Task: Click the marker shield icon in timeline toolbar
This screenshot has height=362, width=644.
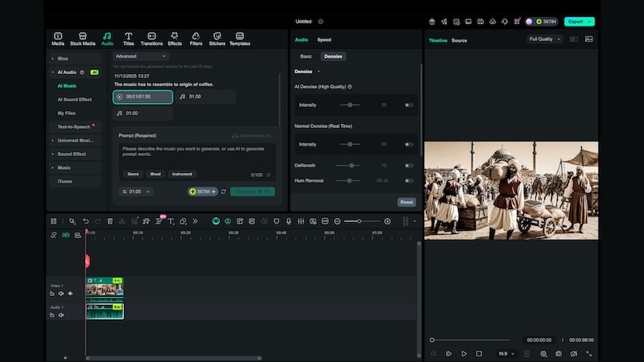Action: (x=276, y=221)
